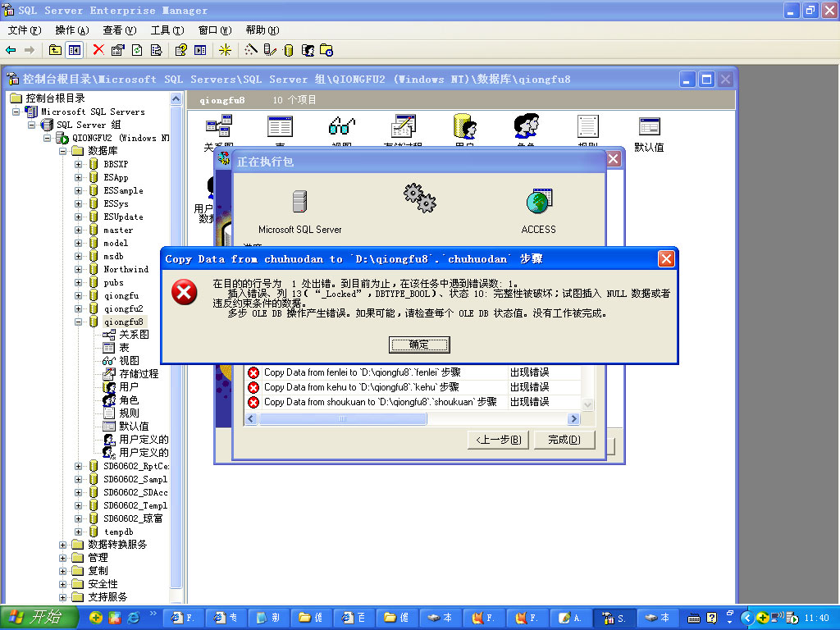Select the 存储过程 node in tree
Image resolution: width=840 pixels, height=630 pixels.
(139, 374)
